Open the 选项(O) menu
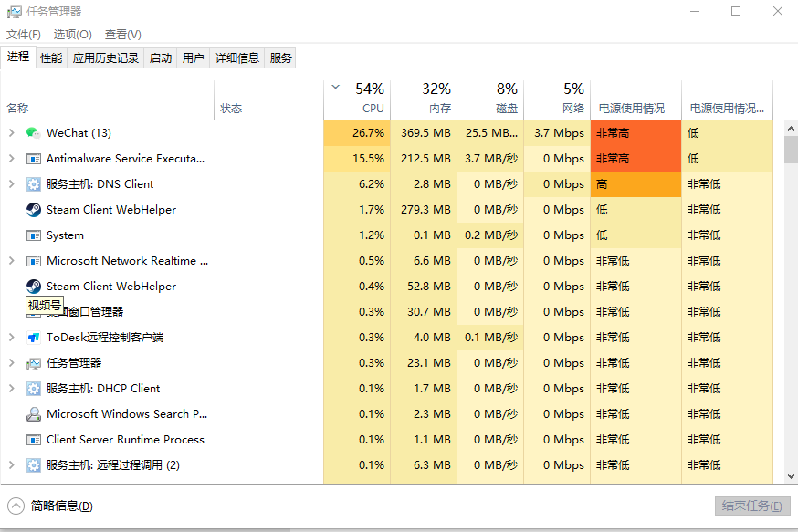Image resolution: width=798 pixels, height=532 pixels. 72,35
